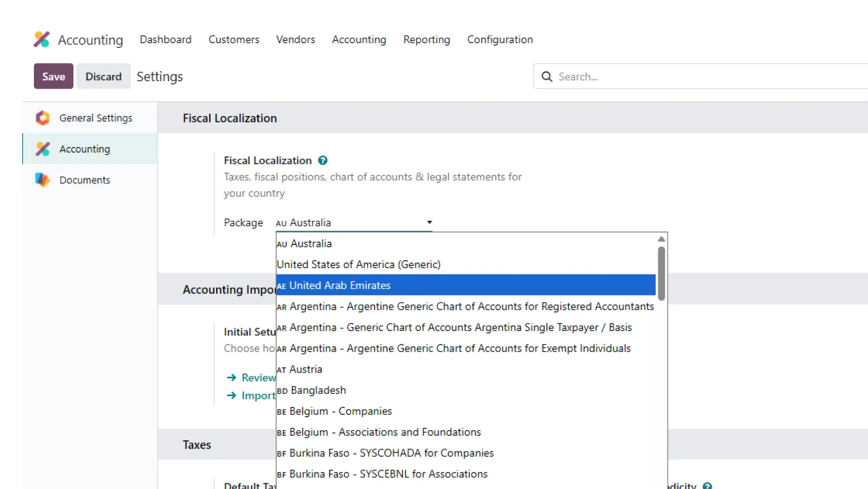Select Argentina chart for Registered Accountants
Image resolution: width=868 pixels, height=489 pixels.
(466, 306)
